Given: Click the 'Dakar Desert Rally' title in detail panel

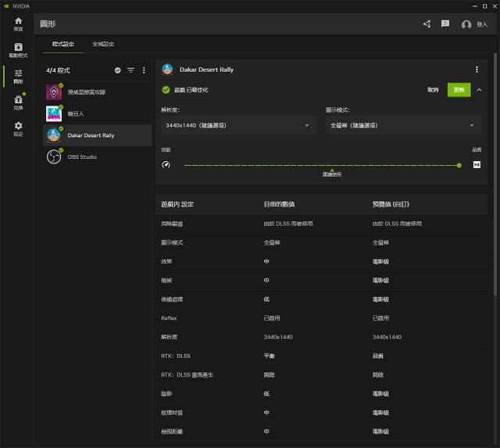Looking at the screenshot, I should click(206, 70).
